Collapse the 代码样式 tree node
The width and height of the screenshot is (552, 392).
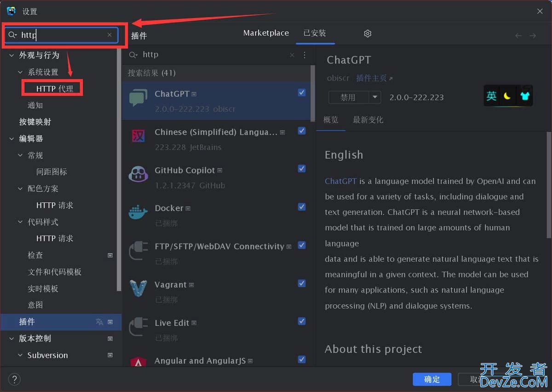[20, 222]
